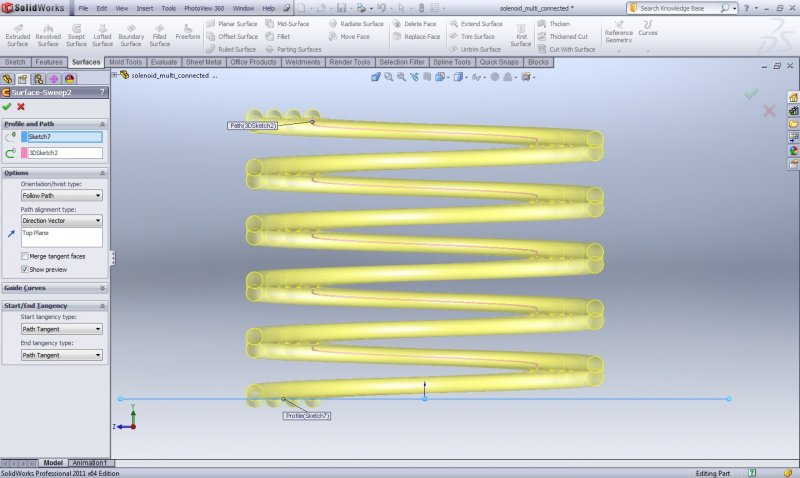
Task: Click the View Orientation icon in heads-up toolbar
Action: click(x=441, y=77)
